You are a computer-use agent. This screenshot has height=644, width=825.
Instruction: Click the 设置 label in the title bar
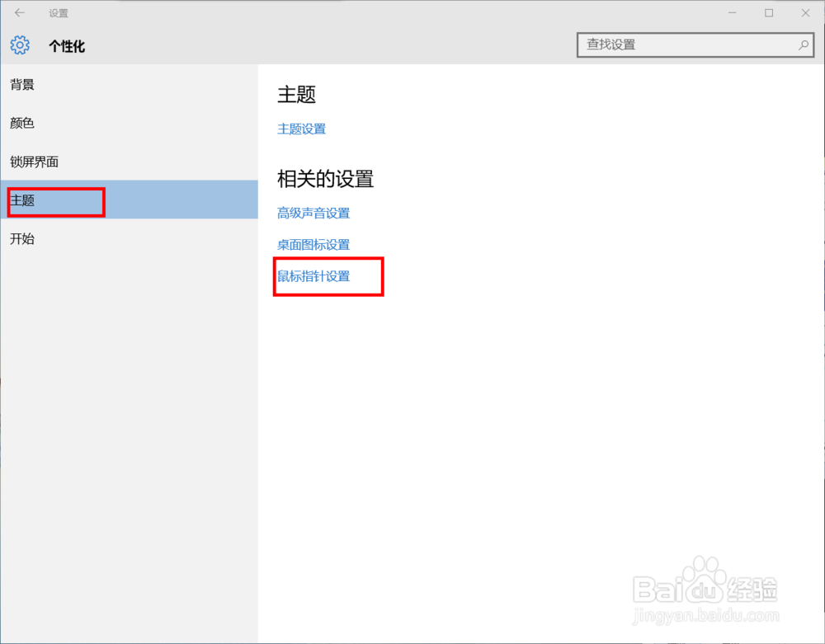(x=58, y=12)
